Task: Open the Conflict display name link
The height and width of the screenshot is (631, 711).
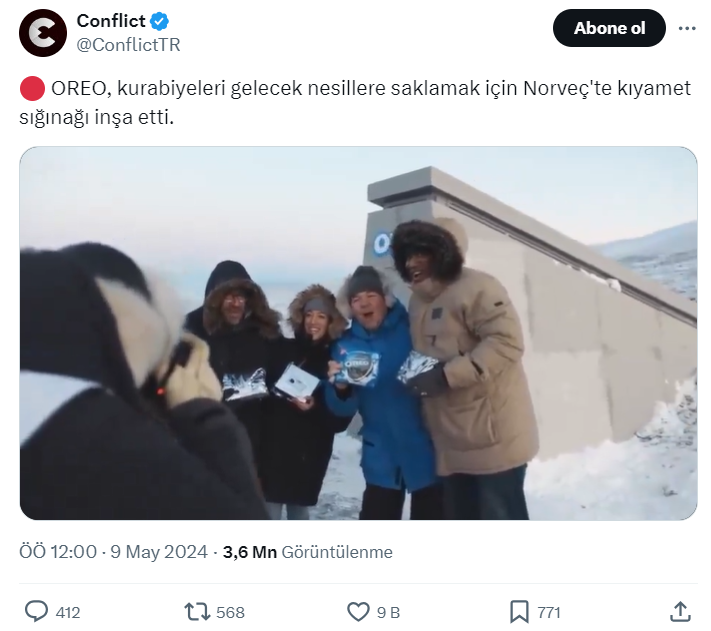Action: [x=111, y=21]
